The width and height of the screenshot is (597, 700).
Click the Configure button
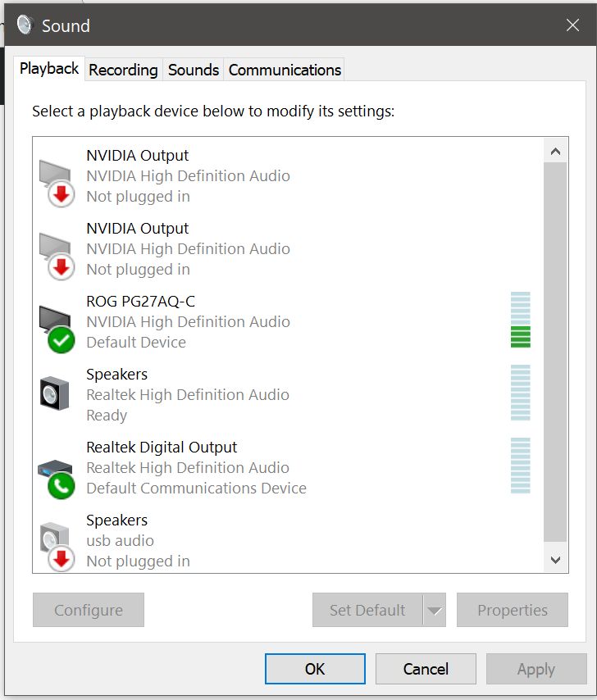tap(89, 610)
